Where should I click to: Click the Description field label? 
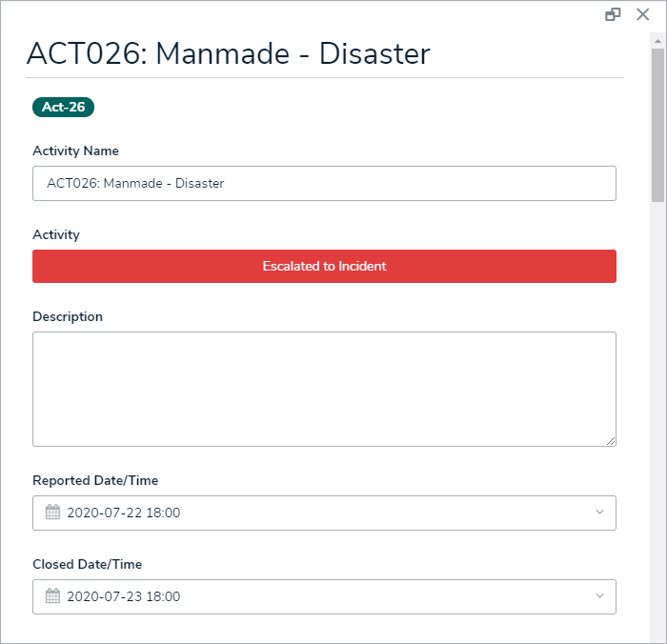[68, 316]
